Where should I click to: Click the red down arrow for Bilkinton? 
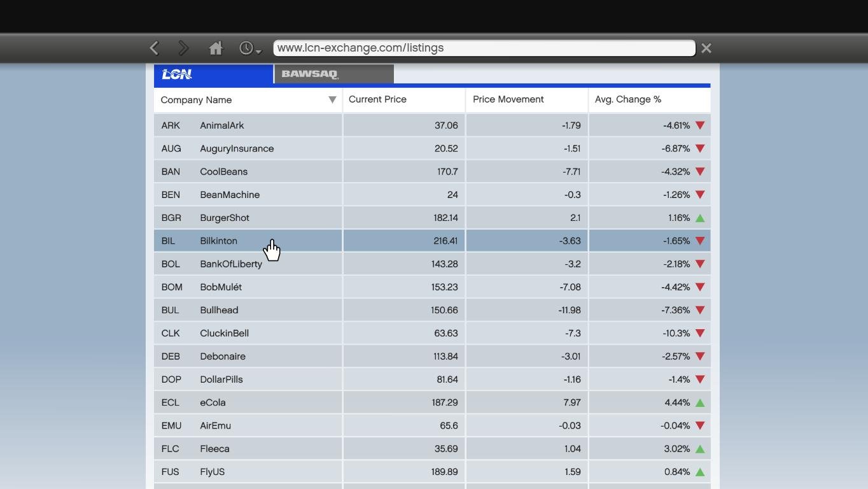pos(700,241)
